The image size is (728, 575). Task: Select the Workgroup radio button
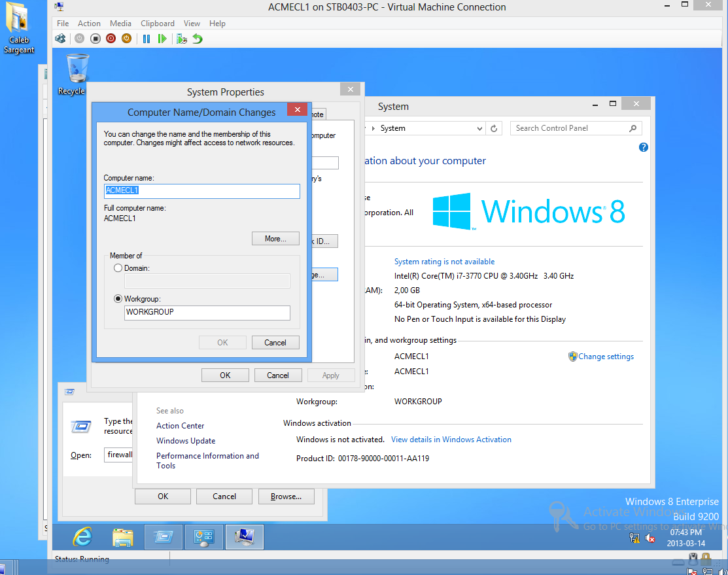click(x=118, y=299)
